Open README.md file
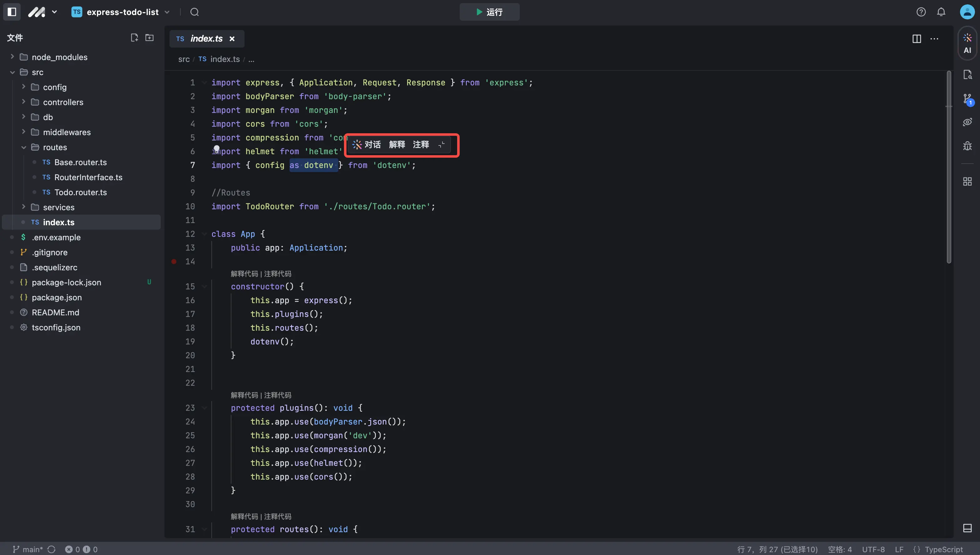Screen dimensions: 980x555 coord(81,313)
